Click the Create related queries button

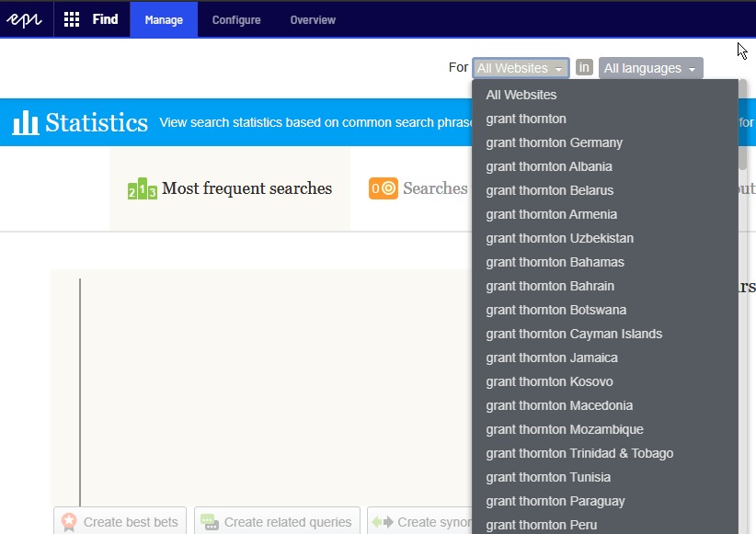click(x=277, y=522)
